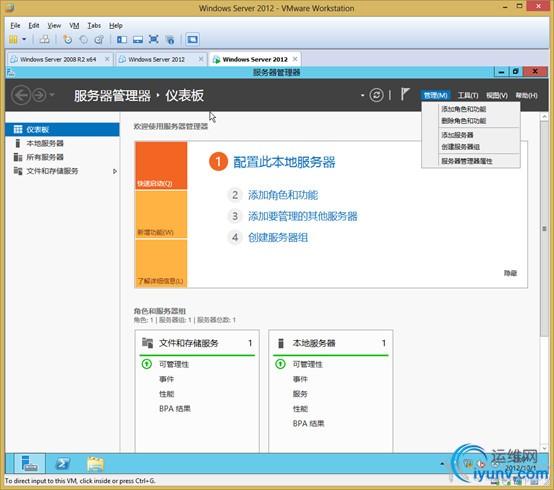
Task: Open the navigation history dropdown arrow
Action: (52, 95)
